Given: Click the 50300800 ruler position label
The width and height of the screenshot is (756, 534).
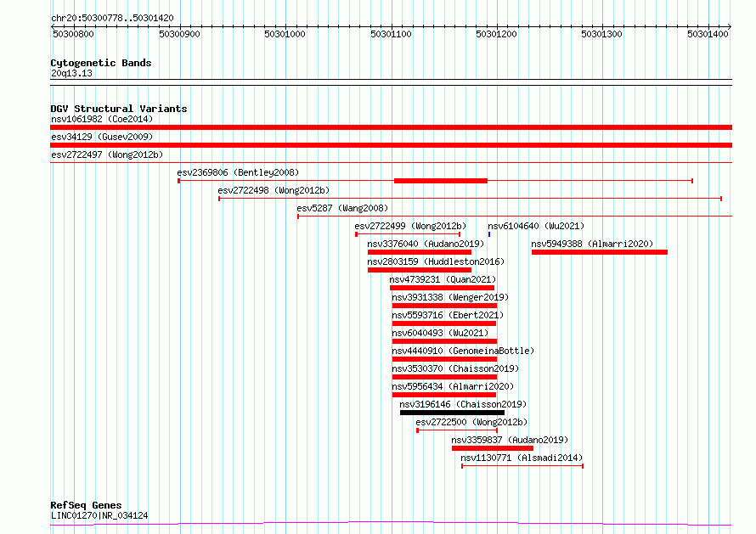Looking at the screenshot, I should [x=73, y=34].
